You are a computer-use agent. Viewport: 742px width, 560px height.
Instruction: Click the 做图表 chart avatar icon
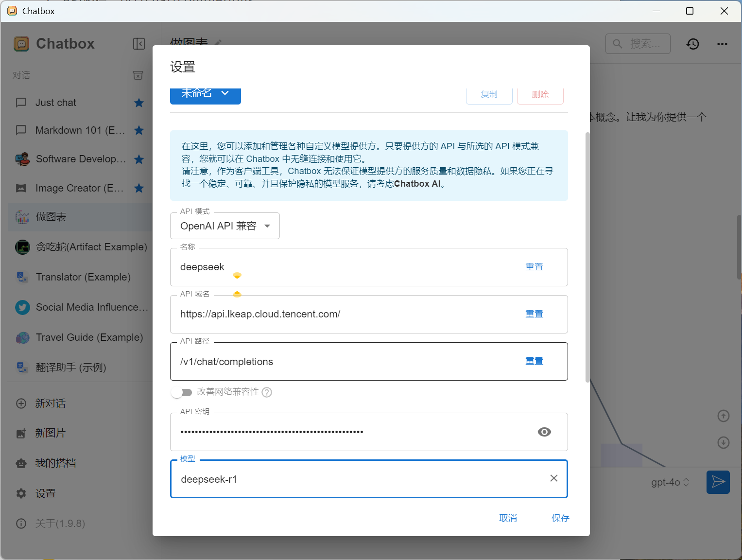[22, 217]
